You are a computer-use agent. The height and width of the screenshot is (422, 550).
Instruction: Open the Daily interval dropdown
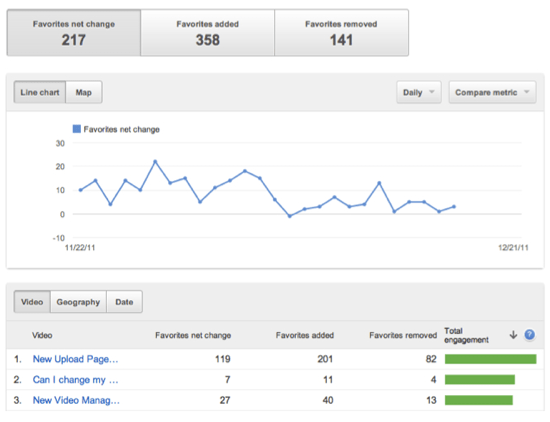click(418, 92)
